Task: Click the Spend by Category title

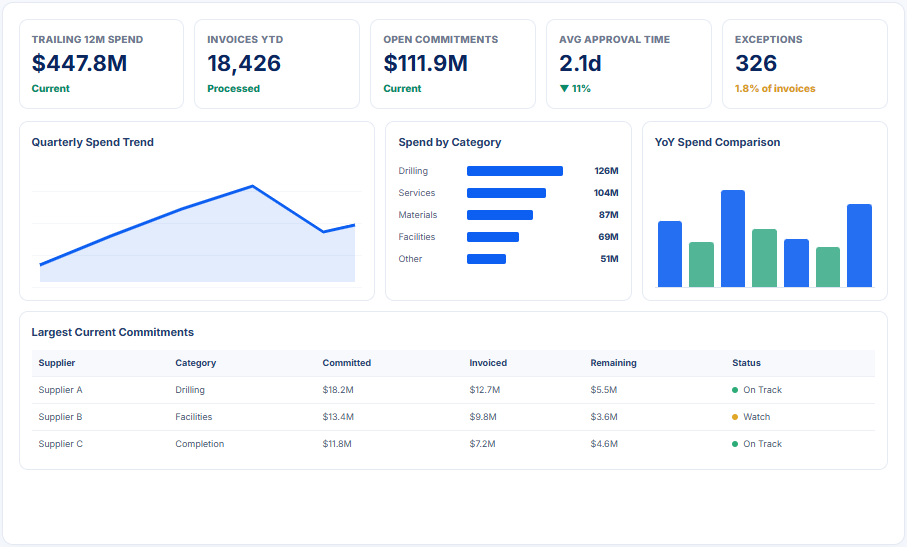Action: (449, 142)
